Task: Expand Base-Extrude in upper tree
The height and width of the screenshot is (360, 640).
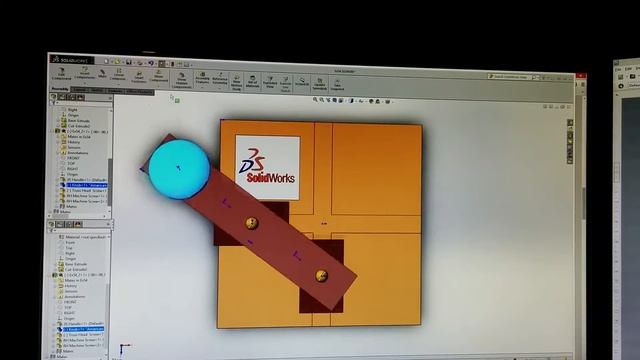Action: click(x=59, y=121)
